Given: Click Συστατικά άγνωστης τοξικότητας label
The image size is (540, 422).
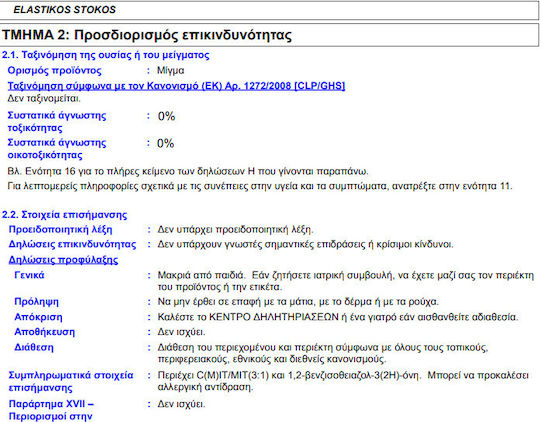Looking at the screenshot, I should (x=57, y=122).
